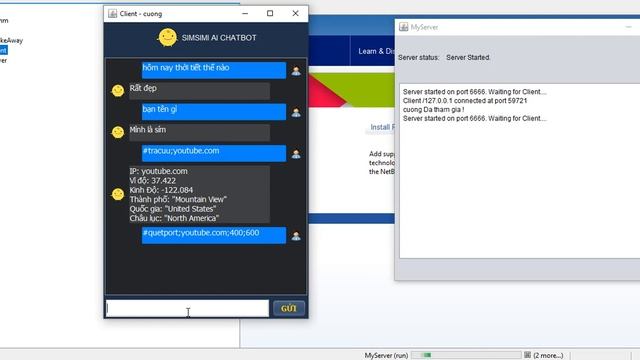Click the SimSimi yellow chick logo in header
Image resolution: width=640 pixels, height=360 pixels.
167,38
